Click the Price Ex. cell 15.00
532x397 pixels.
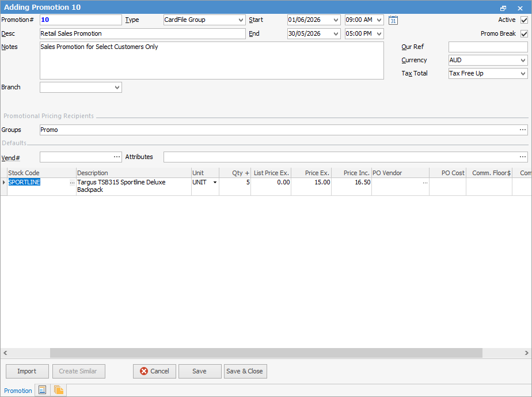click(x=311, y=186)
